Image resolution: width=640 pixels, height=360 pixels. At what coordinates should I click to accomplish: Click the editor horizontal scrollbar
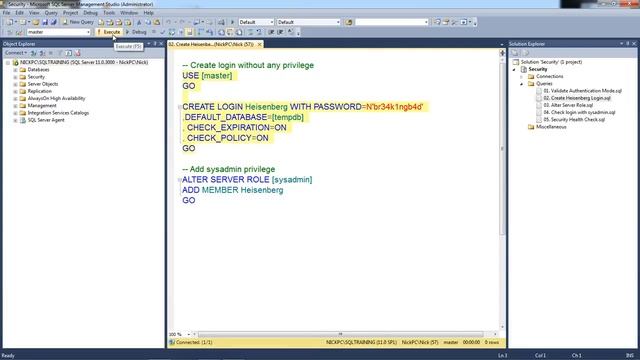coord(340,334)
